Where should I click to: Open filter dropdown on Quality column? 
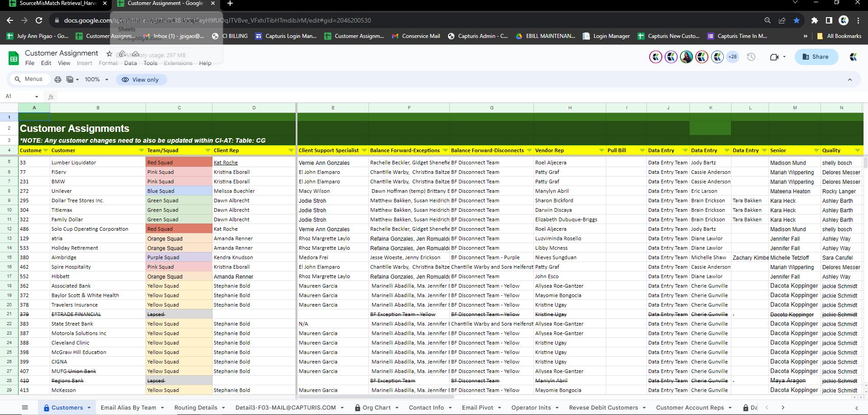(857, 150)
